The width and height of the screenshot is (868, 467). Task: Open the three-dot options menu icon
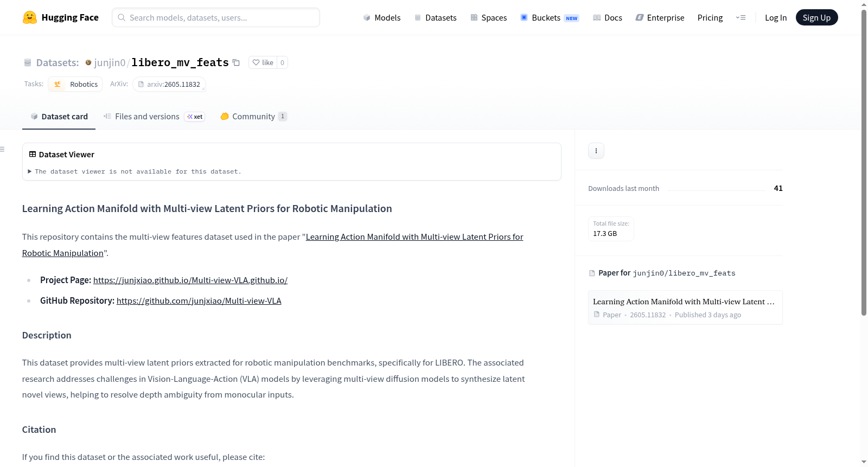coord(596,151)
